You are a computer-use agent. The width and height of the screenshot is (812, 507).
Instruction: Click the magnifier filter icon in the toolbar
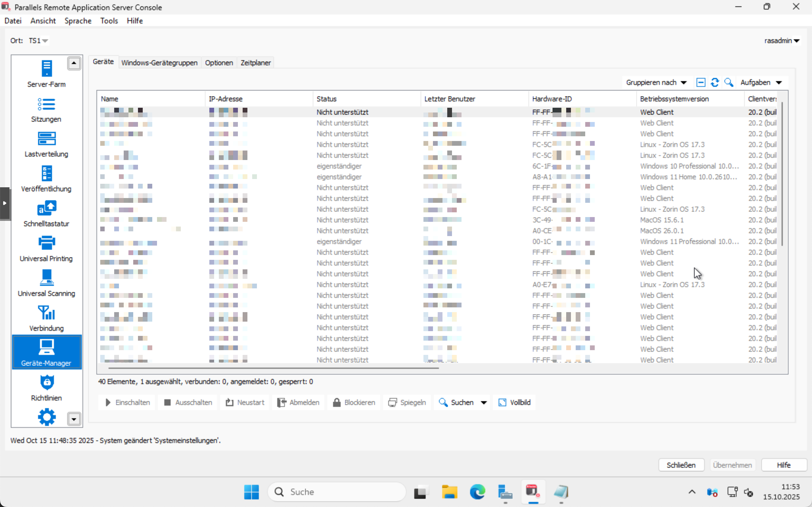tap(729, 82)
